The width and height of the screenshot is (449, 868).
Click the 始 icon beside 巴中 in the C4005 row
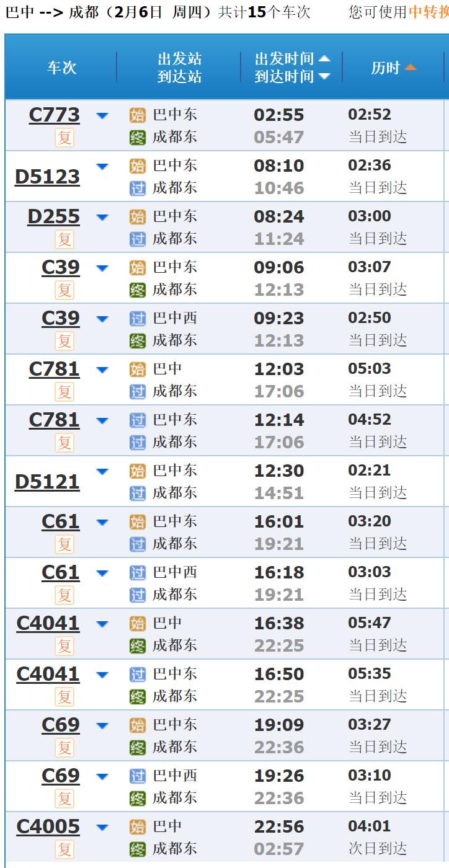pyautogui.click(x=137, y=827)
